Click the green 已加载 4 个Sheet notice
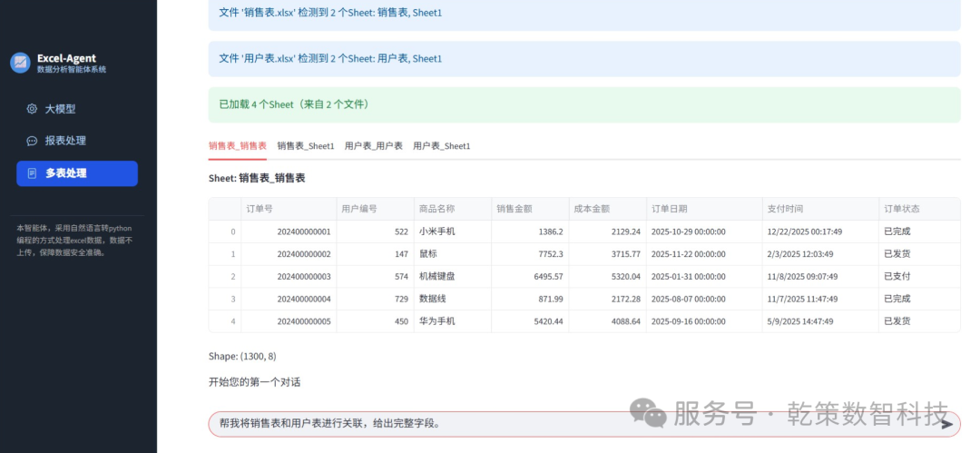The image size is (980, 453). click(583, 104)
